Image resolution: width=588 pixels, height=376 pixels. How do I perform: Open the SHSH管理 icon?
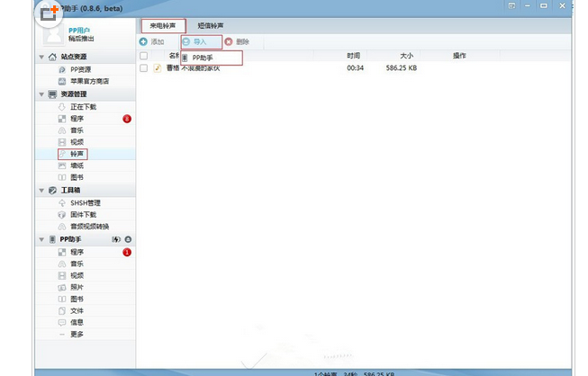coord(62,203)
